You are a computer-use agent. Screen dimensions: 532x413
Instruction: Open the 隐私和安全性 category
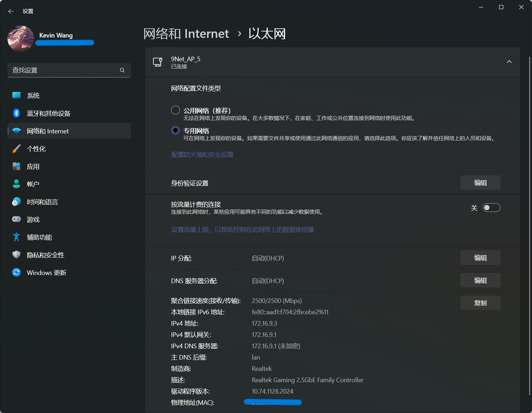coord(69,255)
